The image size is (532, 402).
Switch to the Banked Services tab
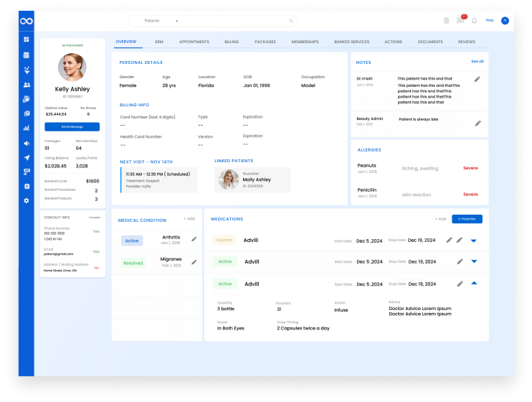pos(351,42)
